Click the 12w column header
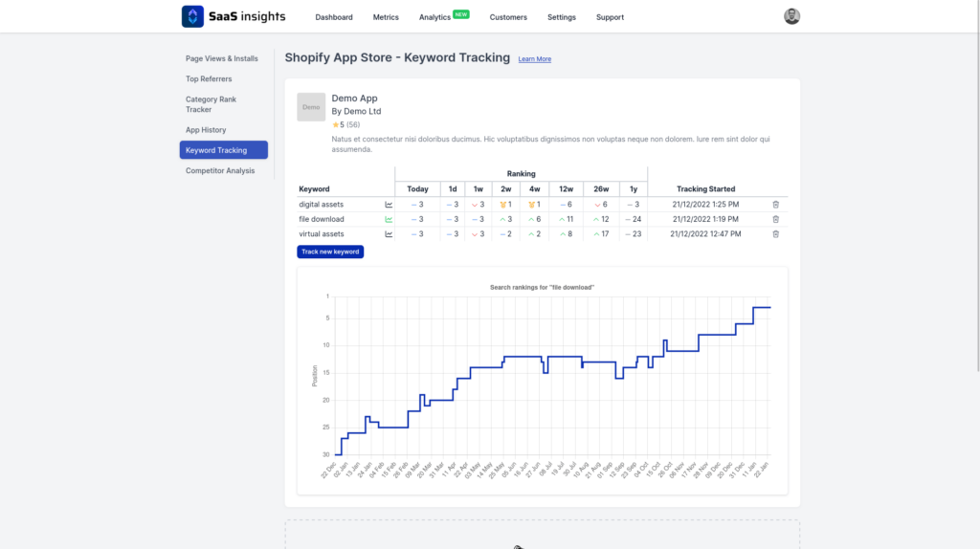Screen dimensions: 980x549 [567, 189]
